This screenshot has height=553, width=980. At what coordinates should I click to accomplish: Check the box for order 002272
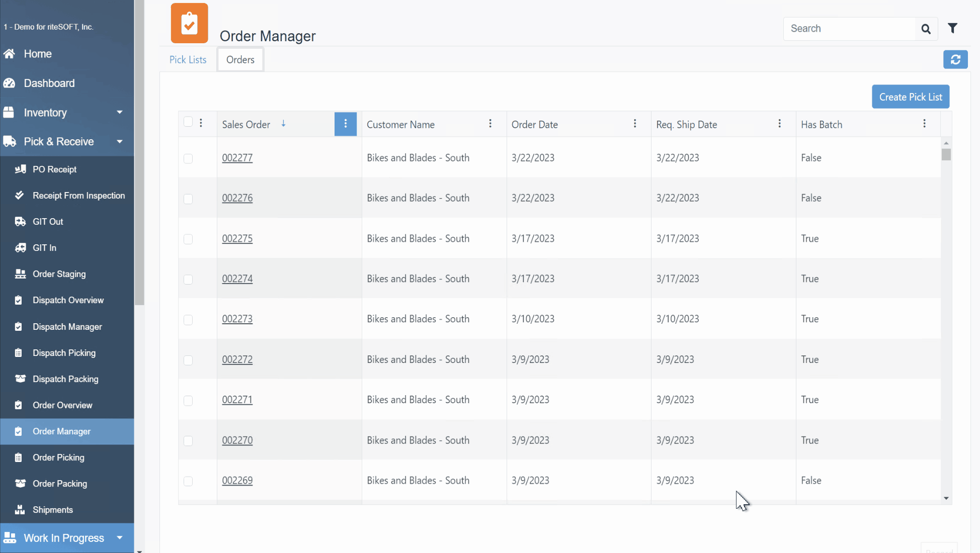click(x=188, y=360)
